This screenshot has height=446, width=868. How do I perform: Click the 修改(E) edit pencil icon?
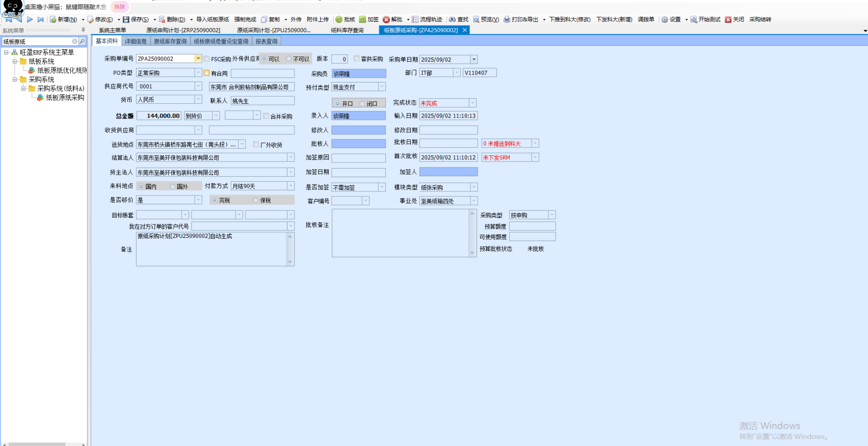pyautogui.click(x=91, y=19)
